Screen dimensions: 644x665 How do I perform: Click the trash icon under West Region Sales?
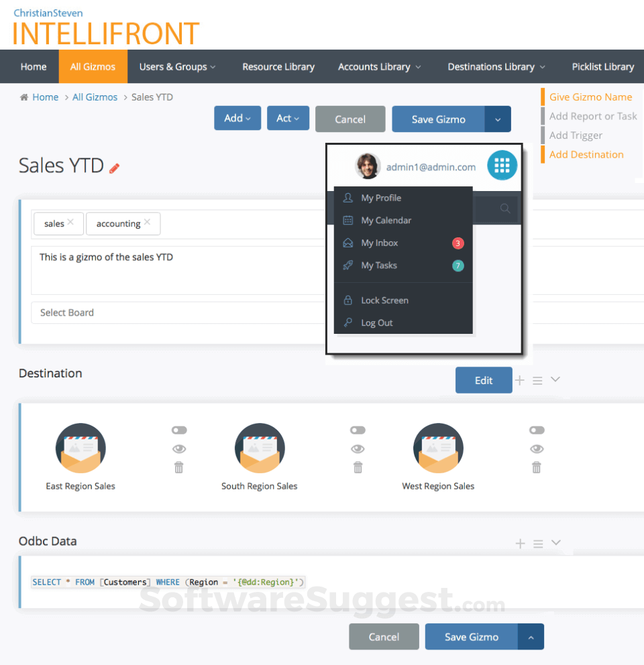(x=537, y=467)
